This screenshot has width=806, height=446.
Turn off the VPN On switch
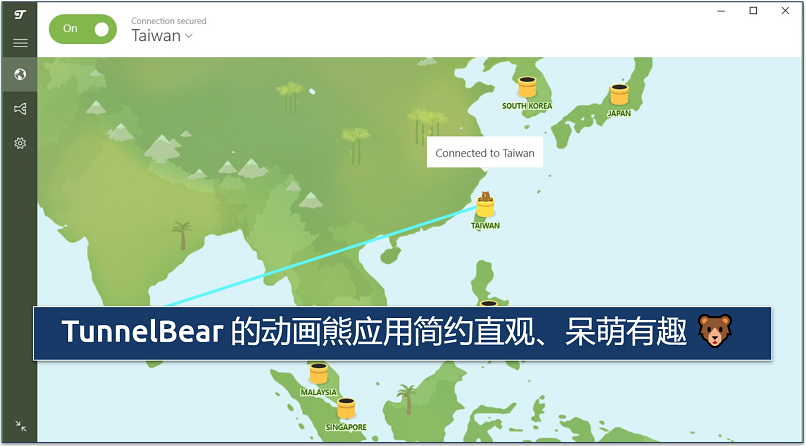[83, 29]
